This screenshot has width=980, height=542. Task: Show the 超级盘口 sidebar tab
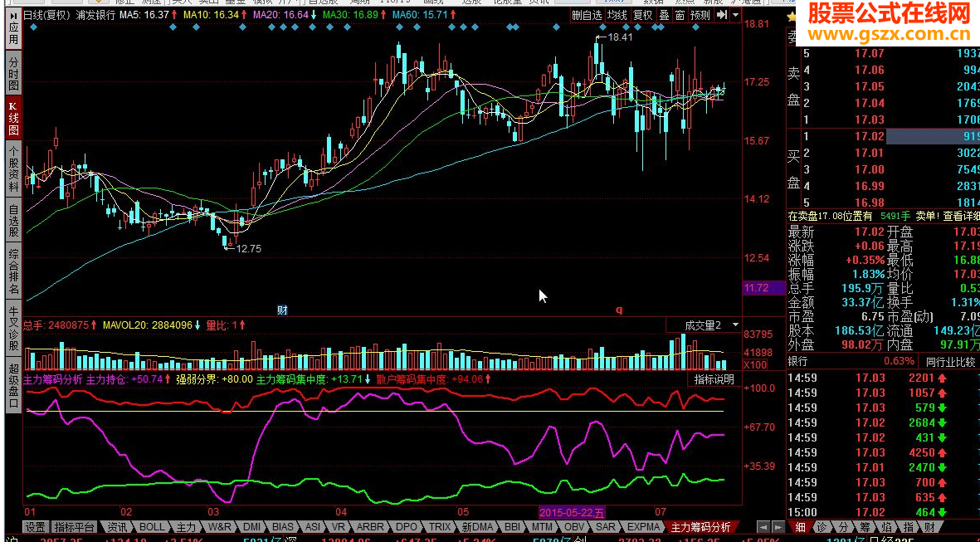14,385
